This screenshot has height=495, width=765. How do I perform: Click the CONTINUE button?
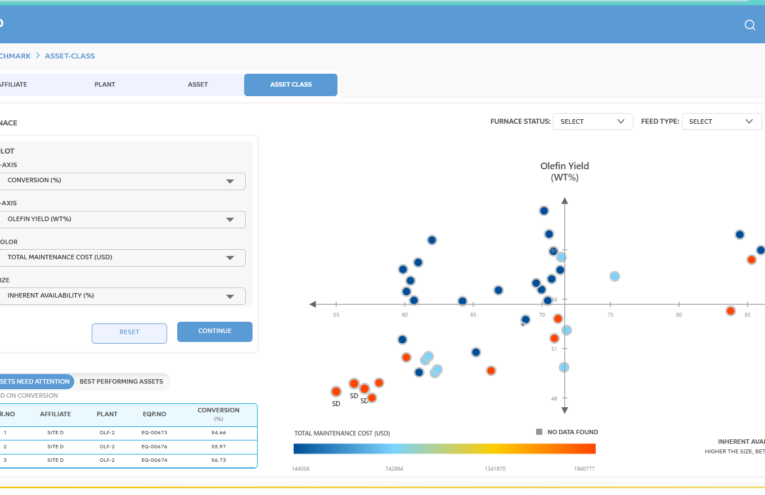click(215, 331)
